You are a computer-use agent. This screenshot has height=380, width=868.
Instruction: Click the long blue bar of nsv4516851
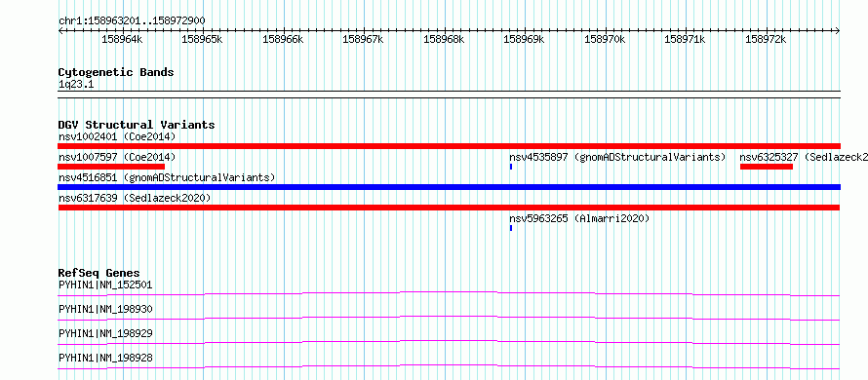click(449, 187)
